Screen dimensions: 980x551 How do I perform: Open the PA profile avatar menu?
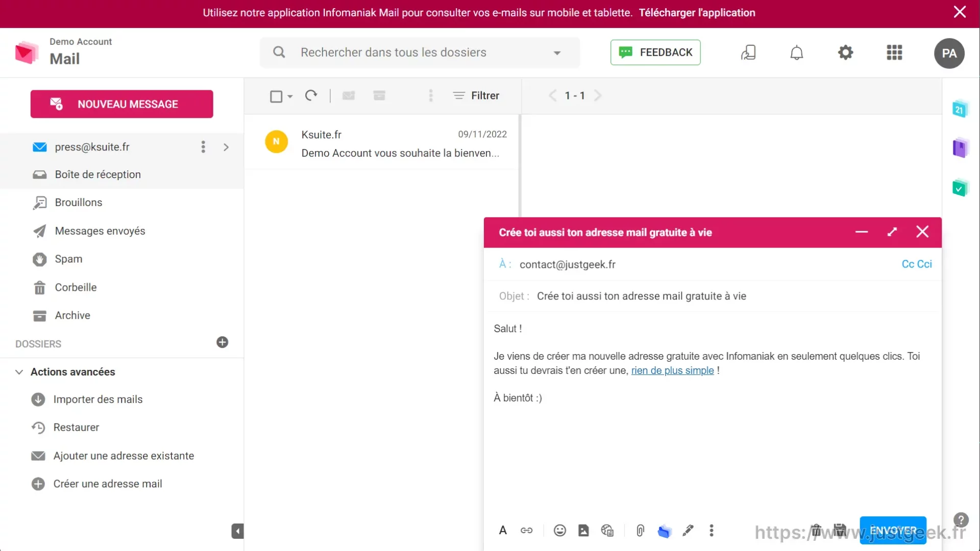click(x=949, y=53)
